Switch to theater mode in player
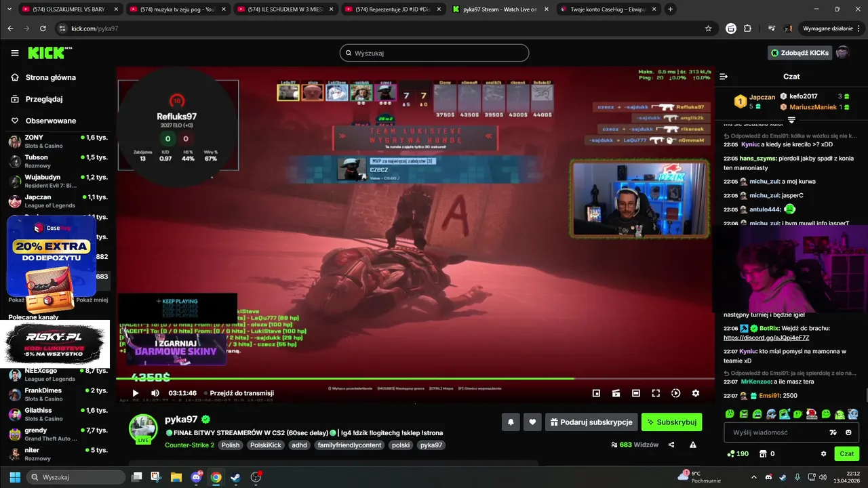 point(636,393)
